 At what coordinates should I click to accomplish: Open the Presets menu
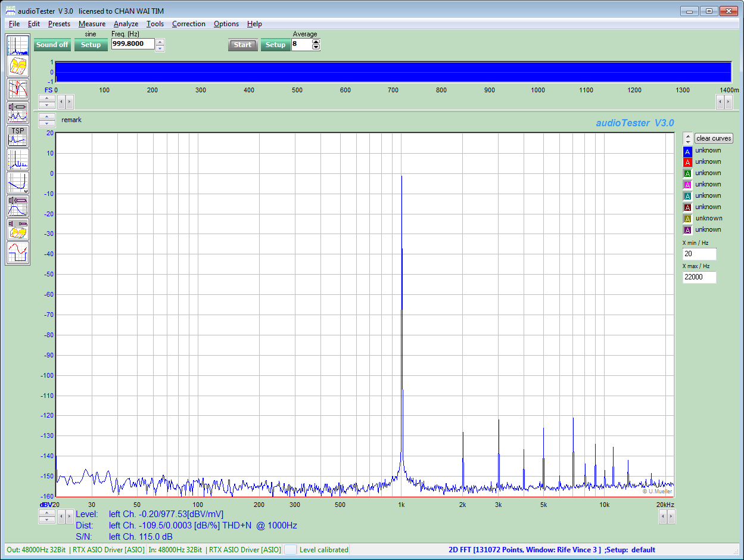[59, 24]
